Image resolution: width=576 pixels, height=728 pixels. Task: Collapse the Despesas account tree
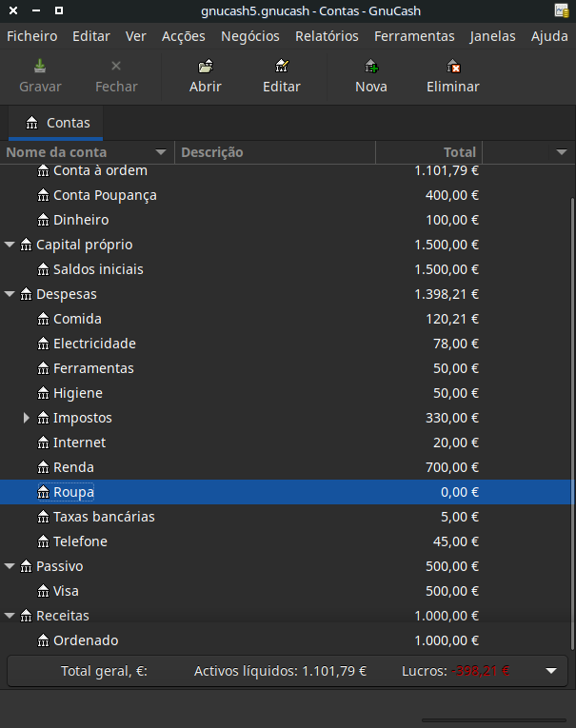(10, 294)
